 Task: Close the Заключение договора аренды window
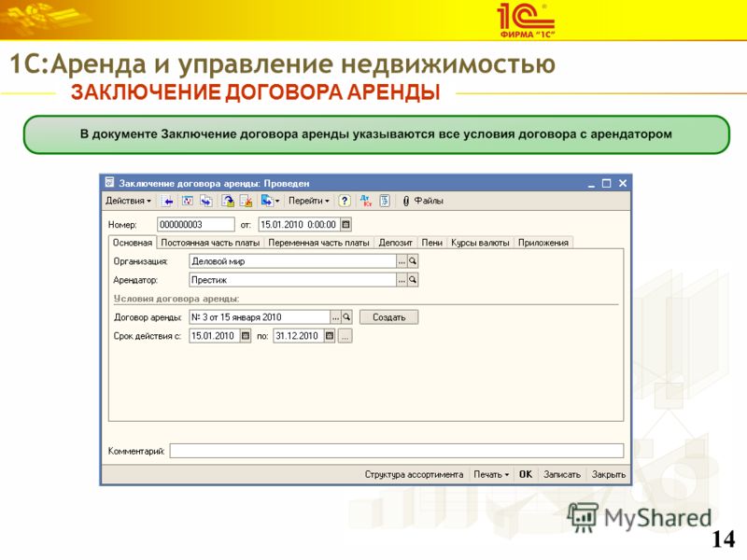[623, 183]
